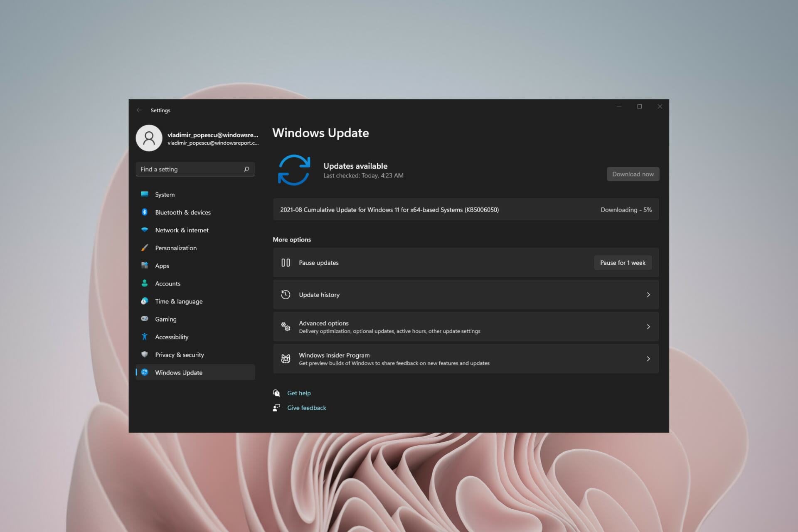798x532 pixels.
Task: Open the Give feedback link
Action: [x=307, y=408]
